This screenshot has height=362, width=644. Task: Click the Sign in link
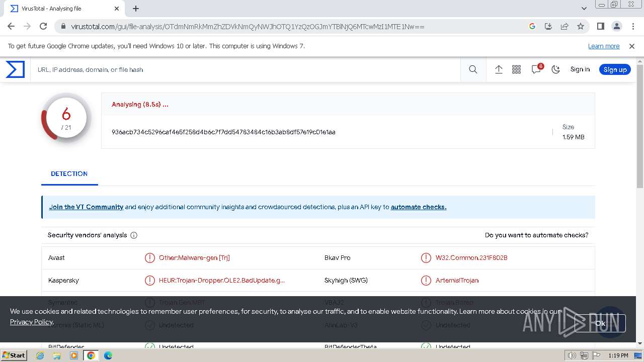click(580, 69)
